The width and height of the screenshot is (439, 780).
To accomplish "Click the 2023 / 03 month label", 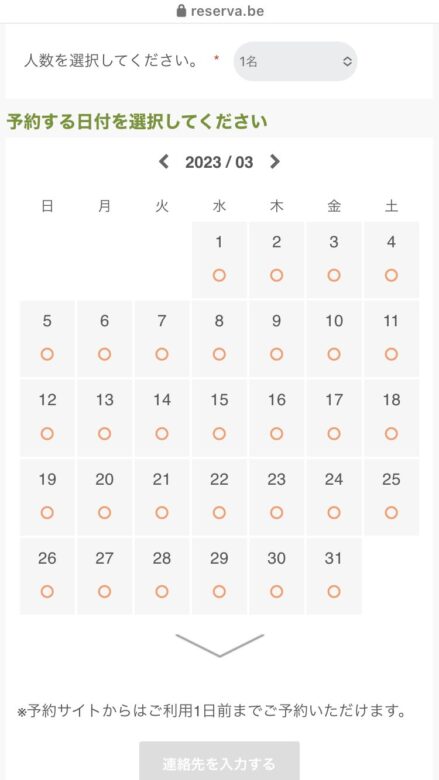I will [219, 162].
